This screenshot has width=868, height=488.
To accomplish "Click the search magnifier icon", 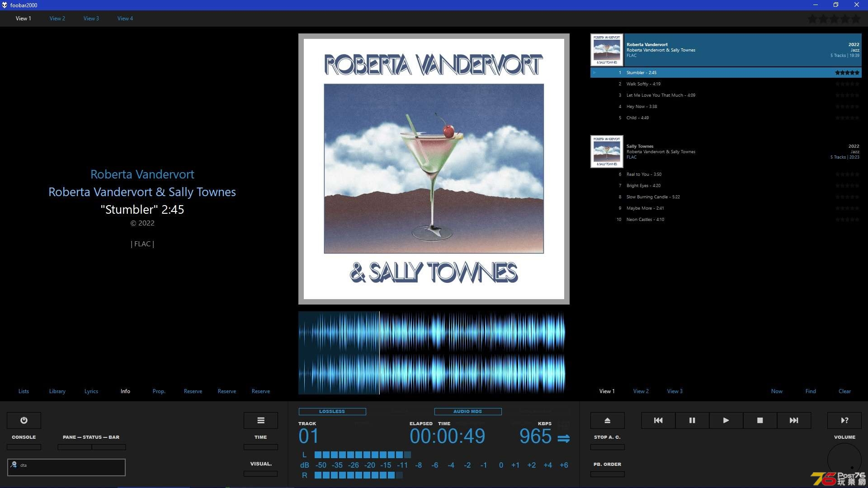I will 14,465.
